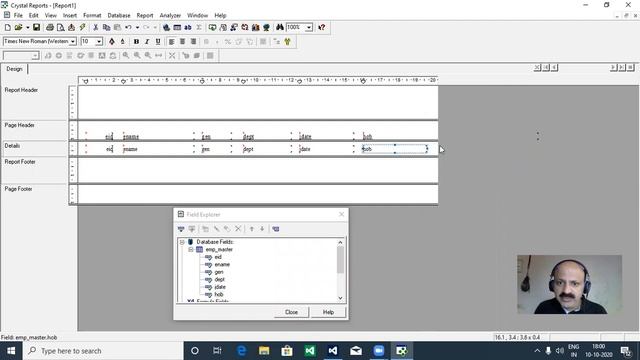Open the File menu
640x360 pixels.
18,16
